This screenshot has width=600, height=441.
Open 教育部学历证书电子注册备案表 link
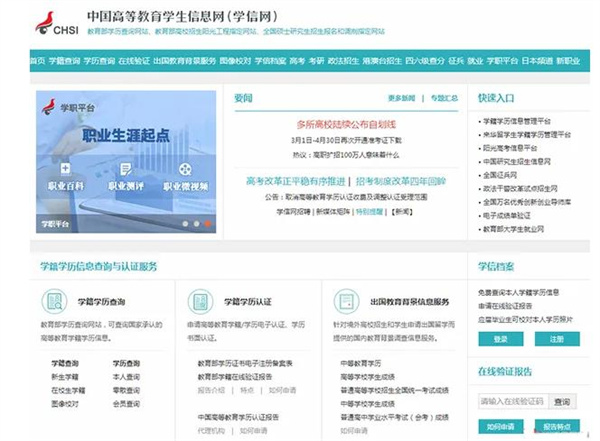point(245,363)
